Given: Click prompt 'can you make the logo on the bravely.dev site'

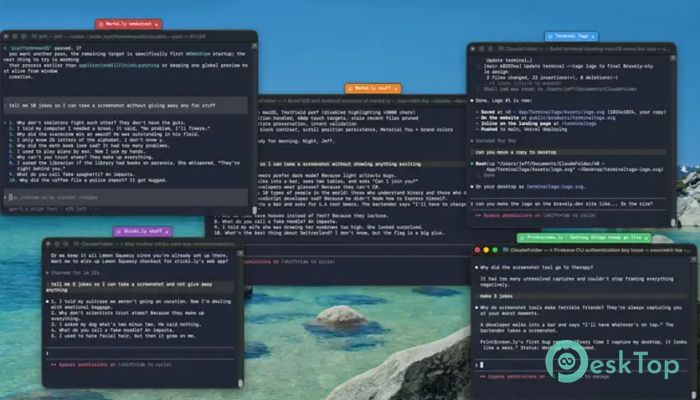Looking at the screenshot, I should (565, 204).
